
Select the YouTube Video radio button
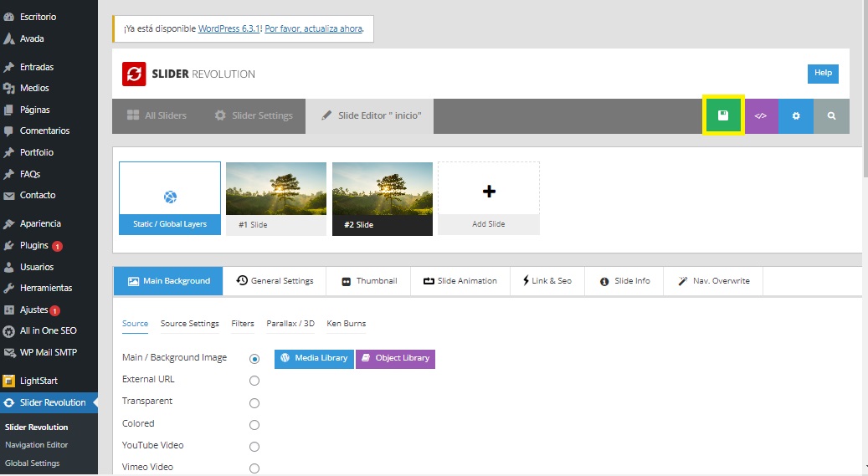(x=254, y=447)
